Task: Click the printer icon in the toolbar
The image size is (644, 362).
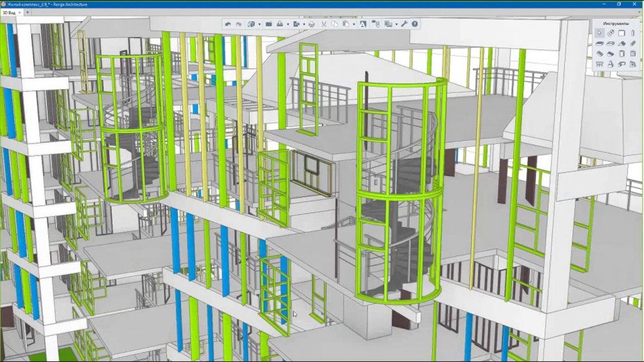Action: pos(311,24)
